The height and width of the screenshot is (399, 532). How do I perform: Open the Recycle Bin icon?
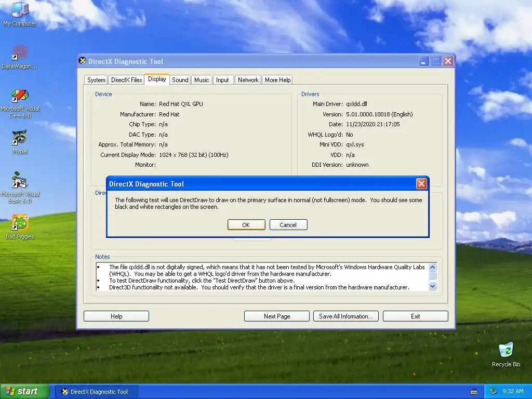pos(506,354)
